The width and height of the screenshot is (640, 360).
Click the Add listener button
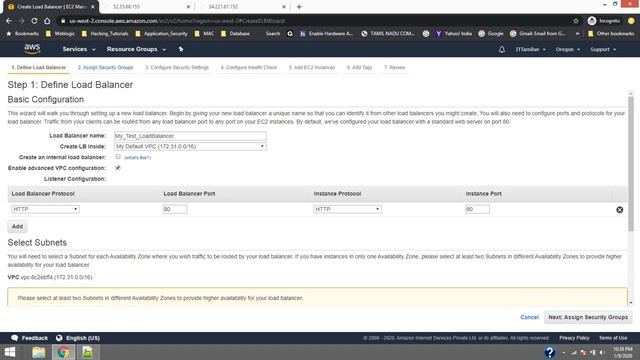(17, 226)
